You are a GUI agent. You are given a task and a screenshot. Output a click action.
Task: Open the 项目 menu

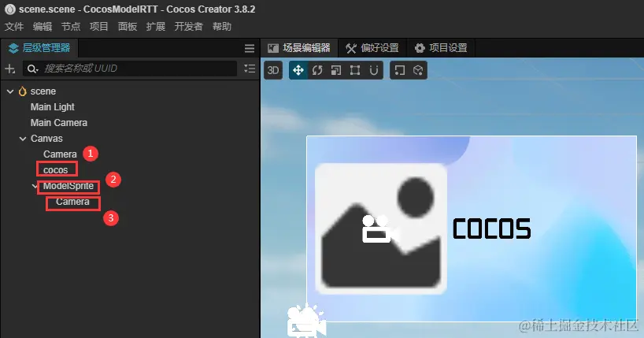coord(99,27)
